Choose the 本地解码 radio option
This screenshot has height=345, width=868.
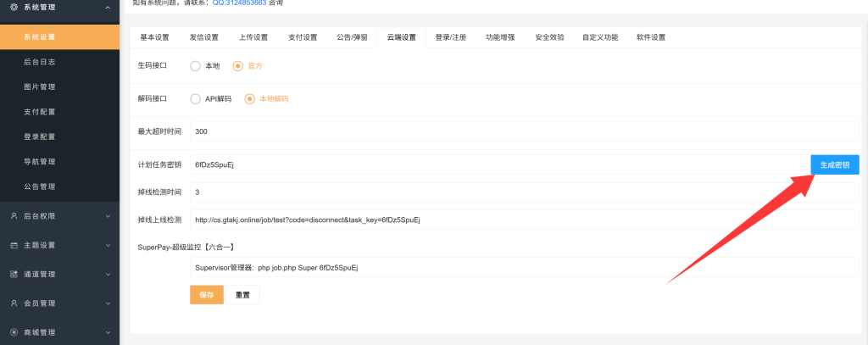[x=249, y=98]
